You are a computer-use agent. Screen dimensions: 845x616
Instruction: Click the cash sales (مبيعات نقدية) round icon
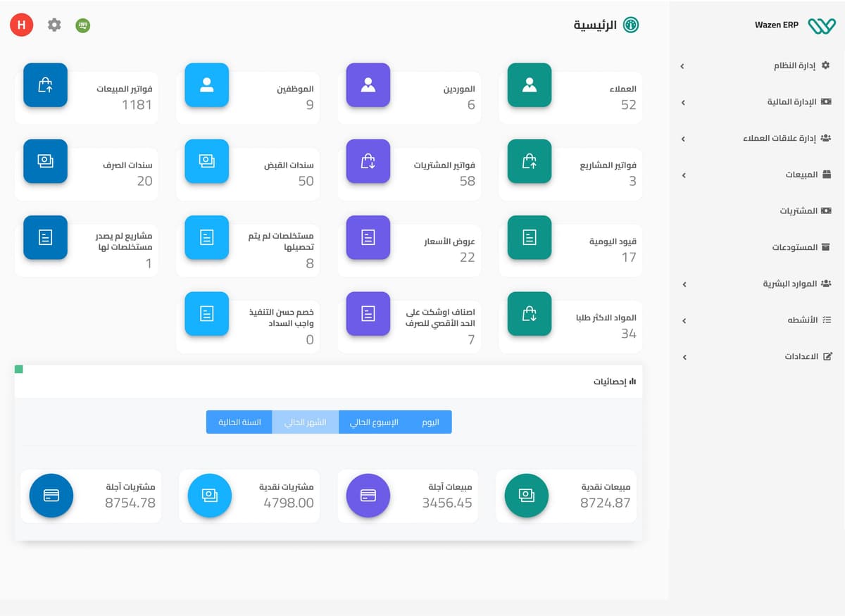click(x=527, y=496)
